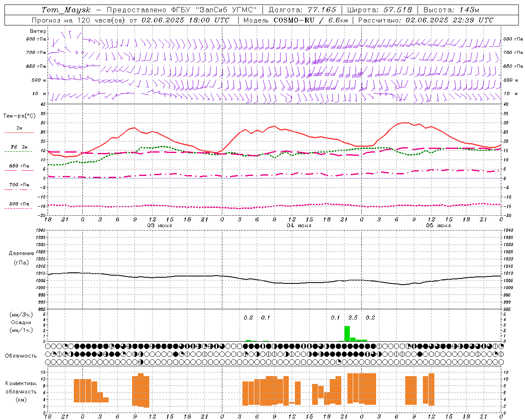Click the Tom_Maysk station title
The height and width of the screenshot is (420, 525).
(x=66, y=10)
